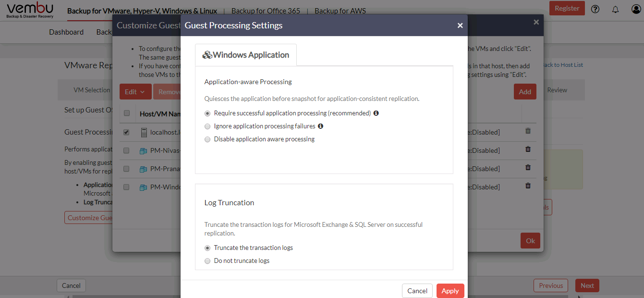Screen dimensions: 644x298
Task: Check the PM-Windo row checkbox
Action: point(126,187)
